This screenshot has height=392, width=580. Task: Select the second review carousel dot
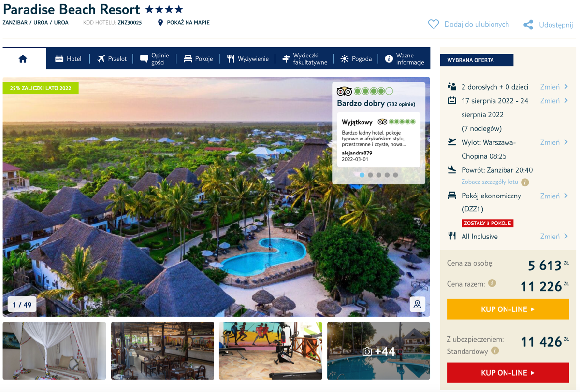click(x=370, y=175)
